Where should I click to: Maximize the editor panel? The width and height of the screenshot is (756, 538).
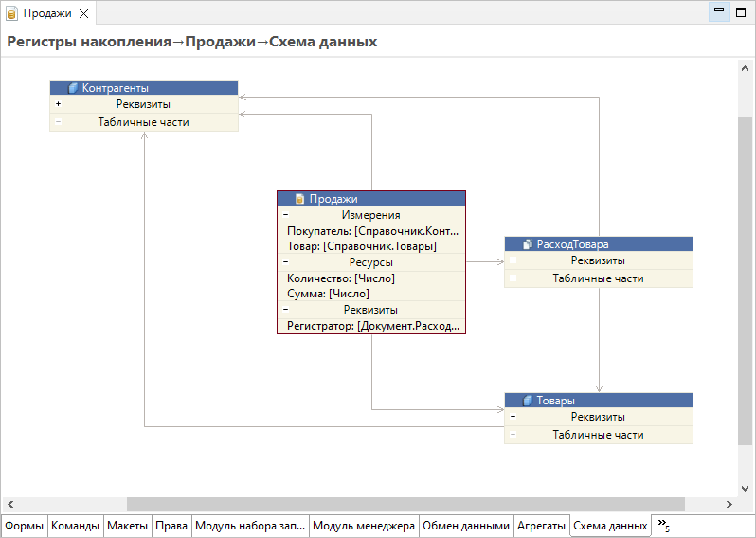tap(741, 11)
